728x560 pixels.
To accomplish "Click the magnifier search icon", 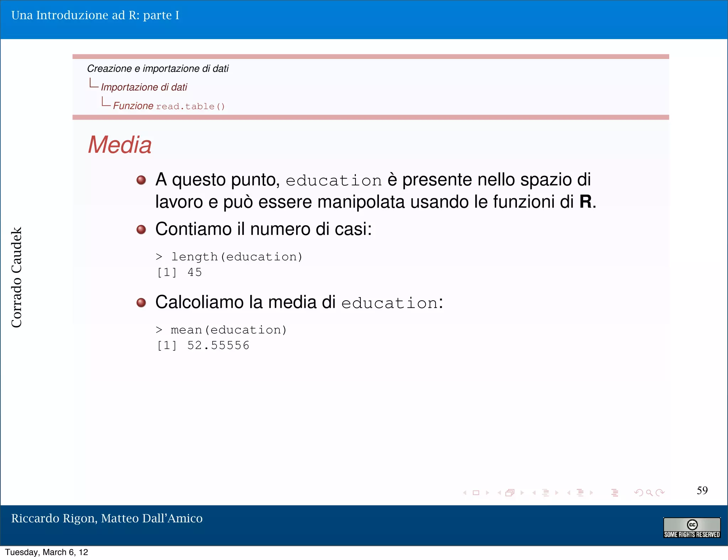I will click(x=649, y=492).
